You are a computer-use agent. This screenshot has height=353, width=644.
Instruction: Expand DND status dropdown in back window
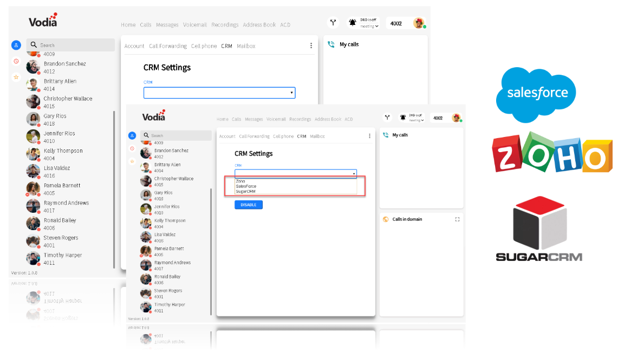click(x=369, y=27)
